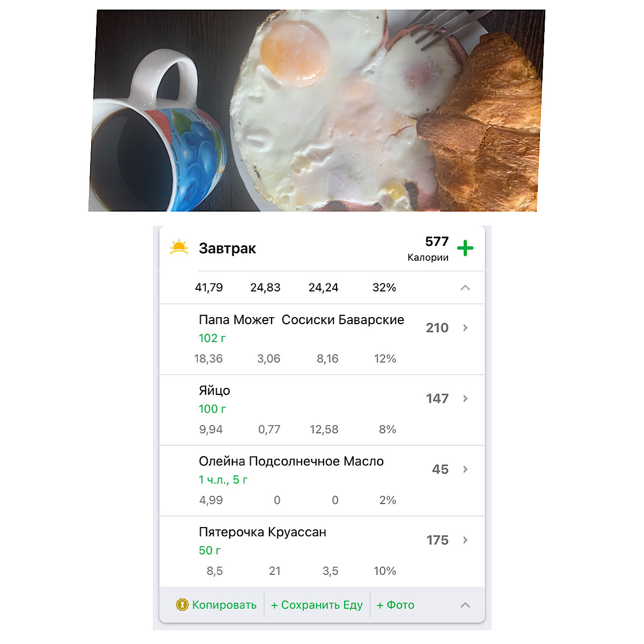This screenshot has height=644, width=644.
Task: Open the Пятерочка Круассан entry arrow
Action: pyautogui.click(x=465, y=540)
